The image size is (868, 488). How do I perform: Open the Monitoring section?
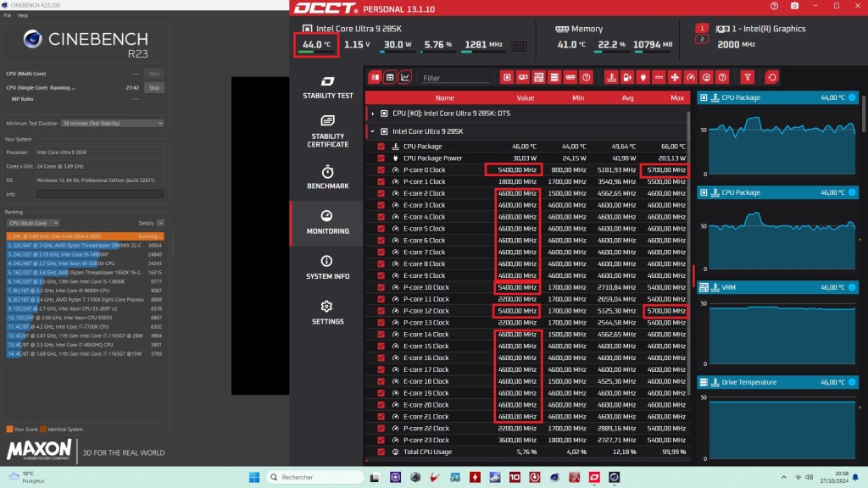pos(328,223)
